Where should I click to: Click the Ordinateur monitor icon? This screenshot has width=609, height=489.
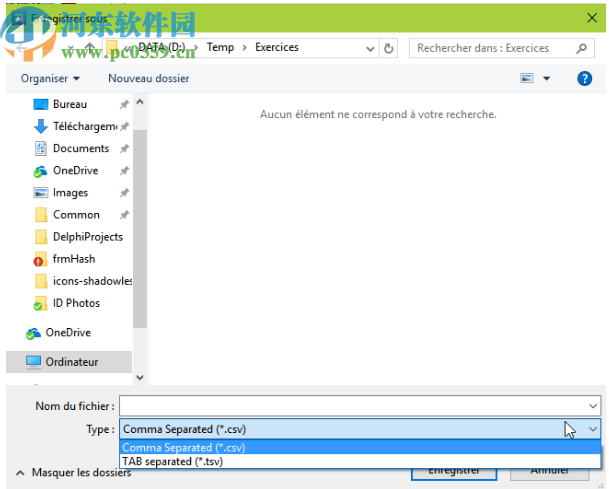click(33, 362)
